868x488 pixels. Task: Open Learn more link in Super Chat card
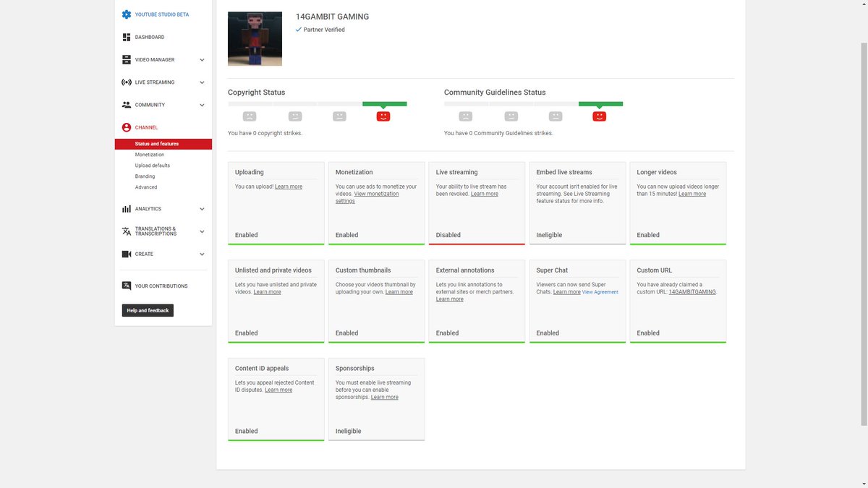pos(567,292)
